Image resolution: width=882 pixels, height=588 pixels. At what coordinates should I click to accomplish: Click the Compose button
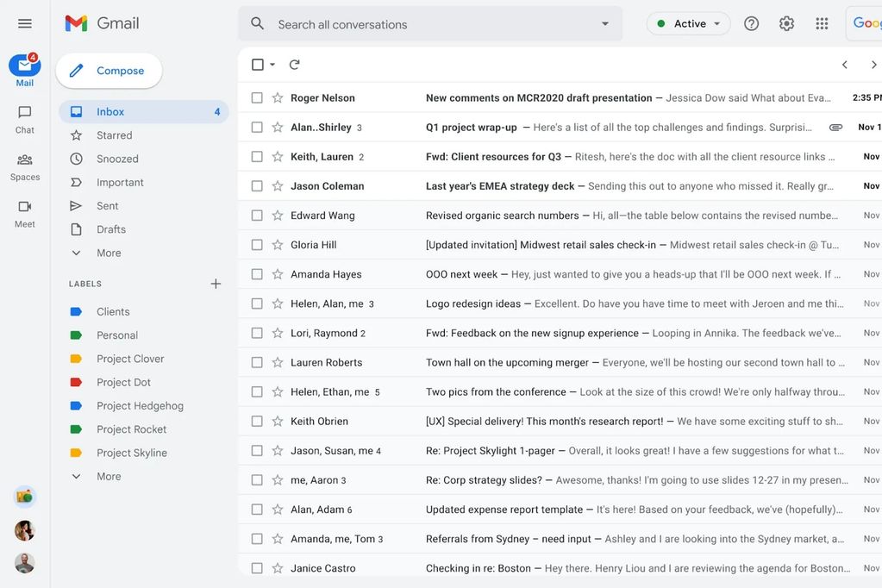(109, 70)
